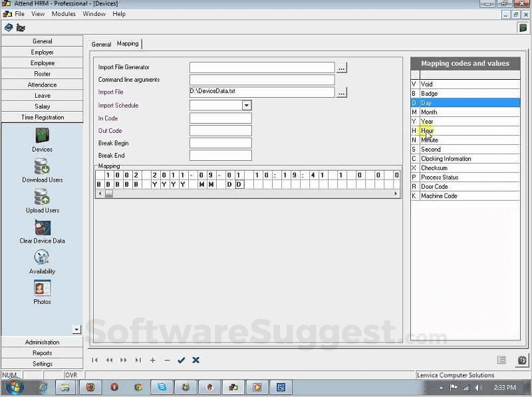
Task: Open the Leave section
Action: [x=42, y=96]
